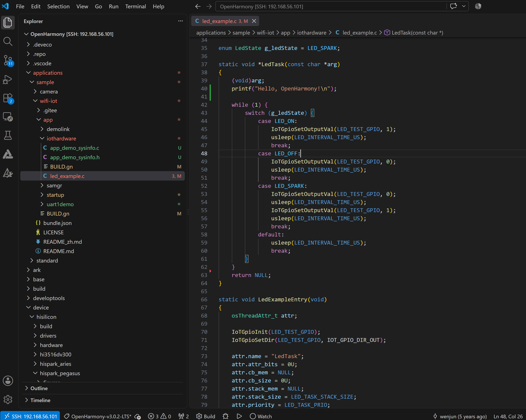Click LedTask(const char *) breadcrumb symbol

point(414,33)
